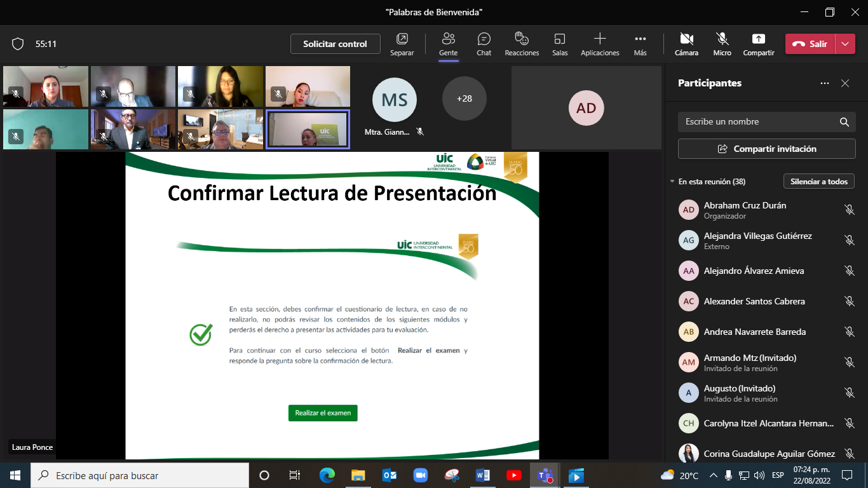Open the meeting Chat
This screenshot has height=488, width=868.
tap(484, 44)
